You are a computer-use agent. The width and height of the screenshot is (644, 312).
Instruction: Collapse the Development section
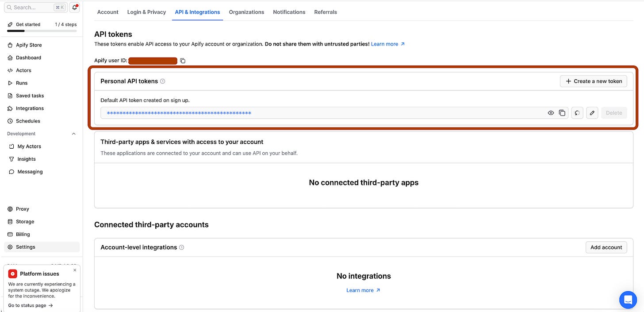click(74, 134)
